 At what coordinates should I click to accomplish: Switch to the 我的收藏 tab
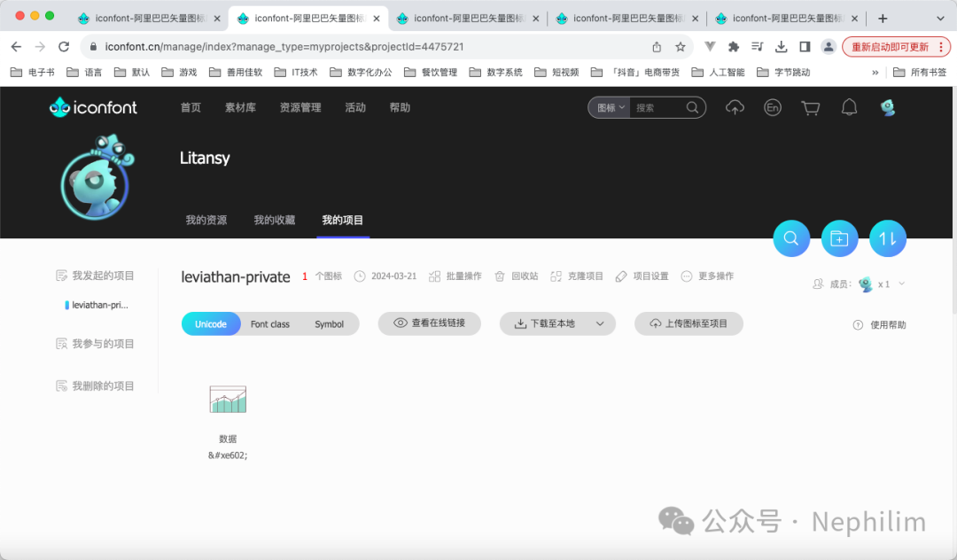275,220
